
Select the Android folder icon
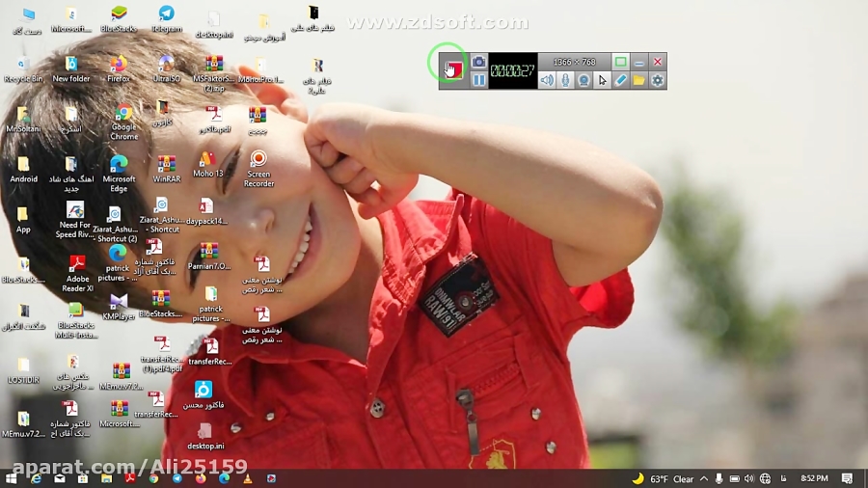(x=23, y=170)
